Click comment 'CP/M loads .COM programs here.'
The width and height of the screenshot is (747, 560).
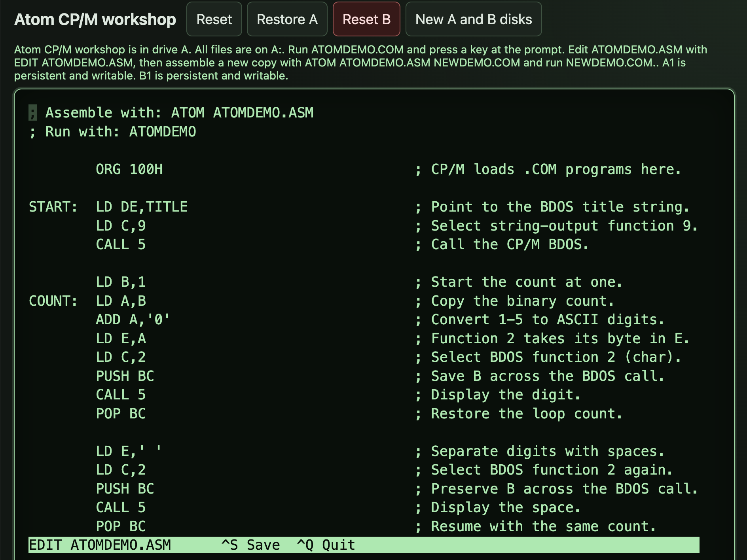click(x=556, y=169)
